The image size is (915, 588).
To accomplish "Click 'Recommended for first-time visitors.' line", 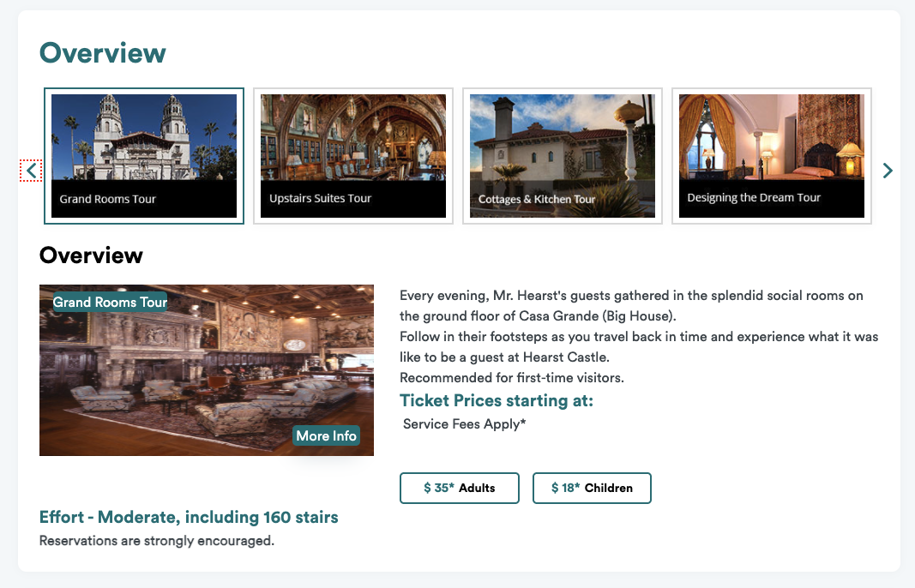I will (512, 378).
